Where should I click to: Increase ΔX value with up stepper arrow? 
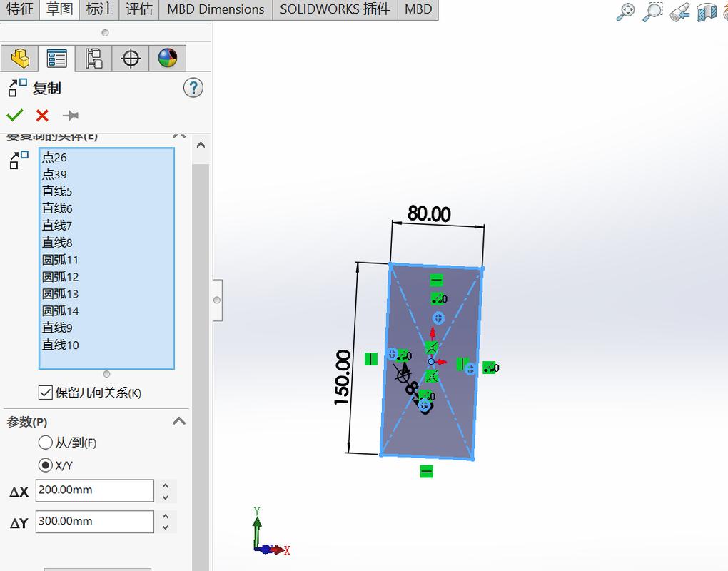[x=166, y=486]
